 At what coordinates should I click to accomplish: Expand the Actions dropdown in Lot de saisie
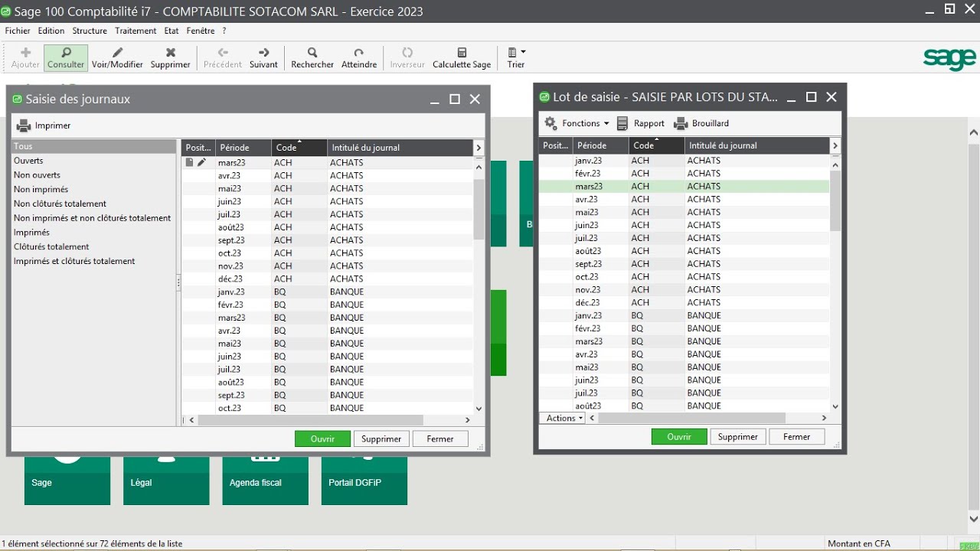[x=563, y=419]
